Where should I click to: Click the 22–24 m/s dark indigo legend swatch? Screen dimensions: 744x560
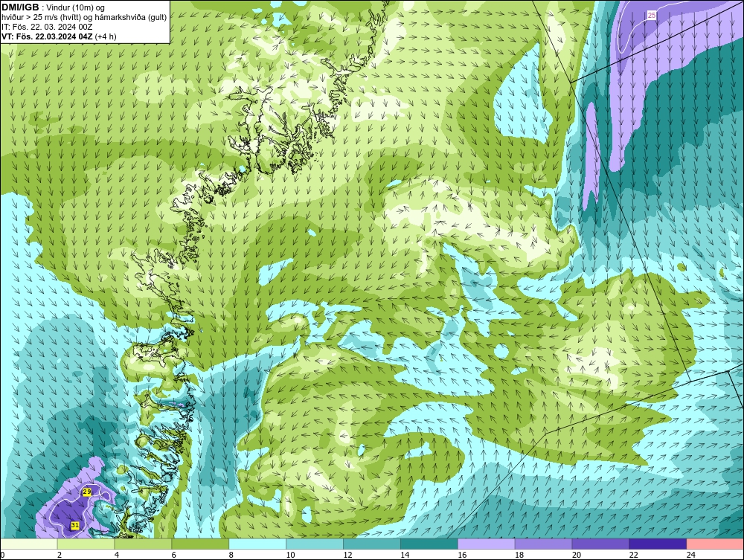pos(658,544)
